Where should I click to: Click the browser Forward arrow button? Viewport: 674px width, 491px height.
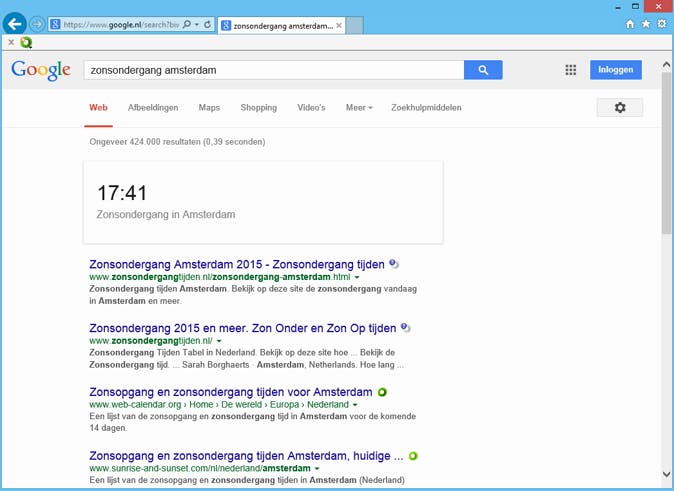pos(37,24)
